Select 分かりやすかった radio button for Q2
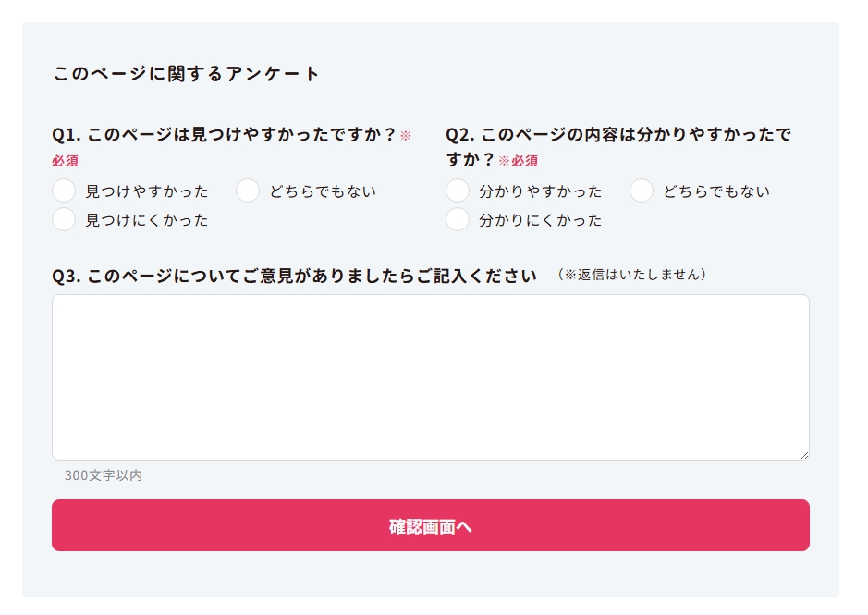Viewport: 868px width, 615px height. pyautogui.click(x=458, y=191)
